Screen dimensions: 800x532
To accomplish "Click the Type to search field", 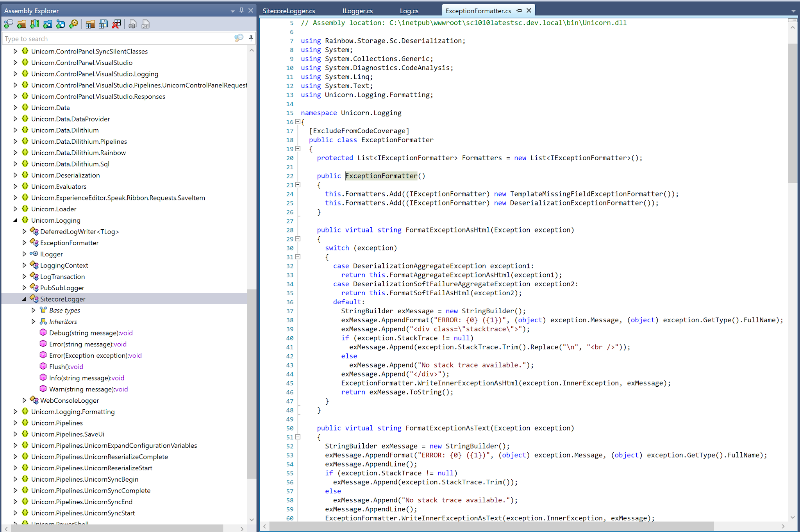I will tap(117, 38).
